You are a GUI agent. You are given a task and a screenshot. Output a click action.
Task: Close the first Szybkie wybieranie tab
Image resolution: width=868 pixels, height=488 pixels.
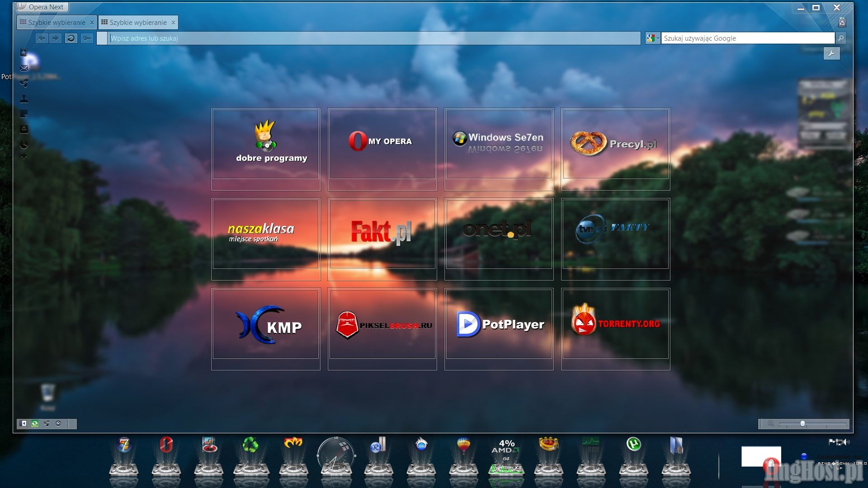92,23
